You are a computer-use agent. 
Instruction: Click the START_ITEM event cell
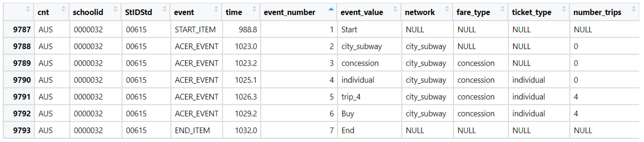[195, 30]
